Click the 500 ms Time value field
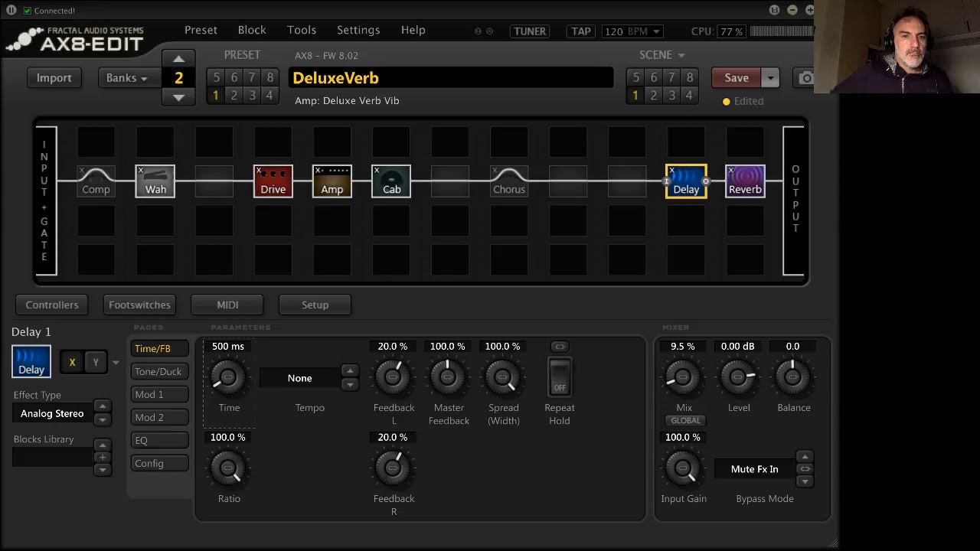Image resolution: width=980 pixels, height=551 pixels. pyautogui.click(x=228, y=347)
